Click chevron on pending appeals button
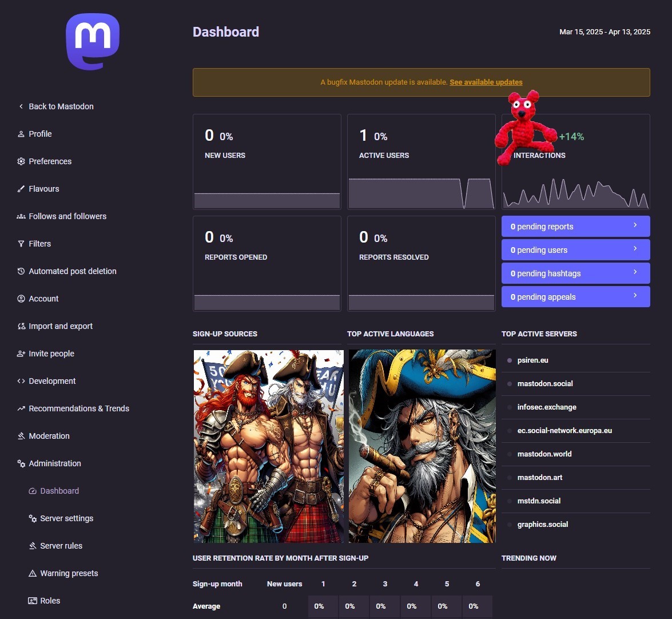The height and width of the screenshot is (619, 672). [x=635, y=295]
